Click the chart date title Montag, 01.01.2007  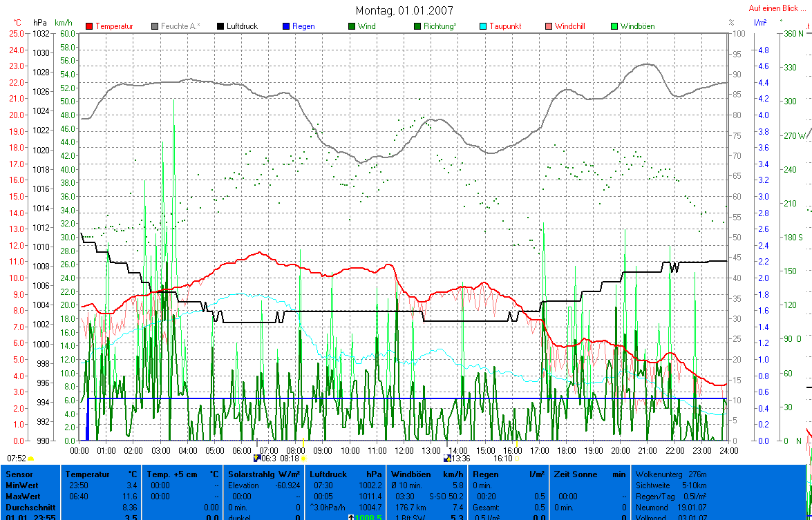click(x=404, y=10)
